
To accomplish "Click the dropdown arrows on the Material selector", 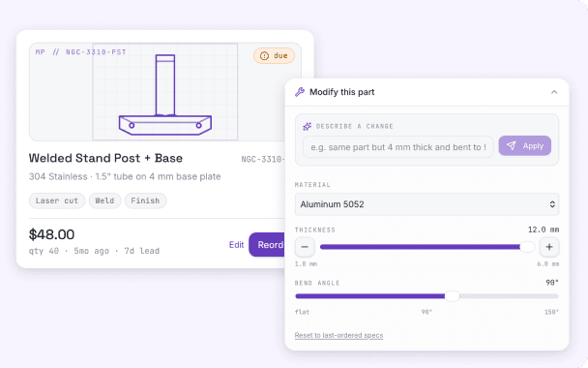I will pos(552,204).
